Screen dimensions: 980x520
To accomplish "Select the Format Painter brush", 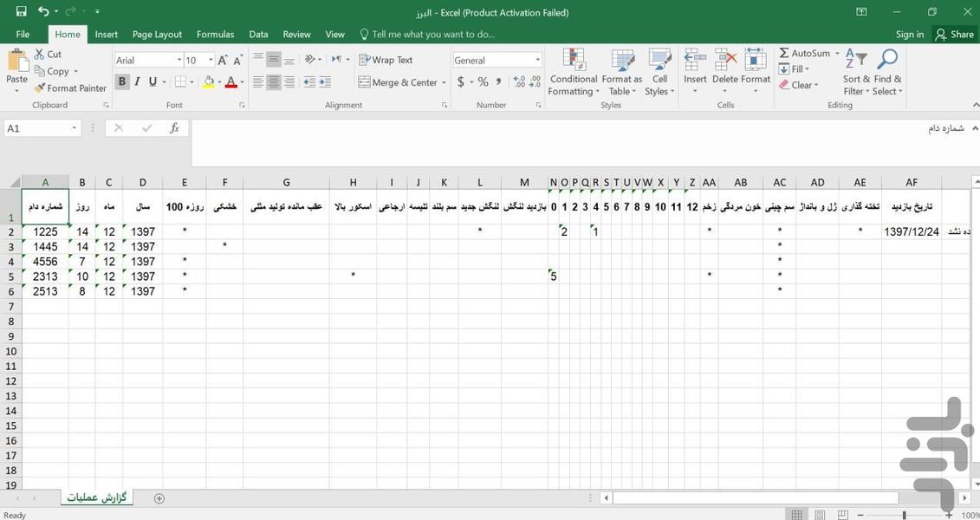I will (39, 88).
